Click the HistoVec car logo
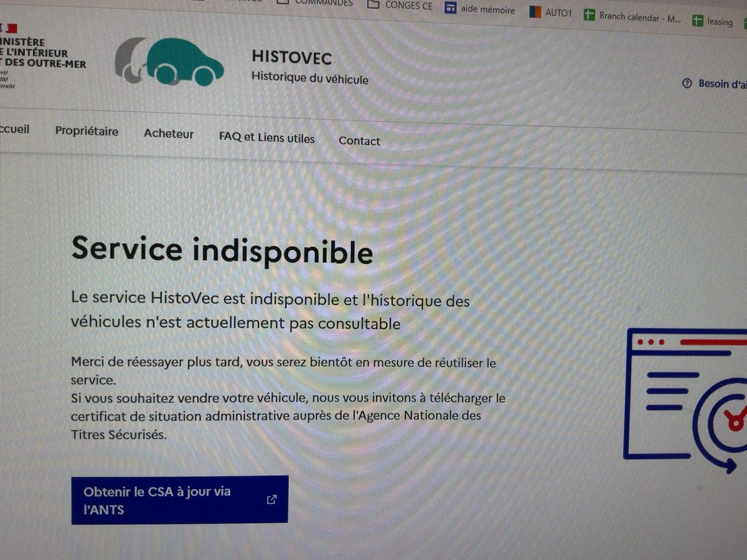This screenshot has height=560, width=747. click(169, 61)
